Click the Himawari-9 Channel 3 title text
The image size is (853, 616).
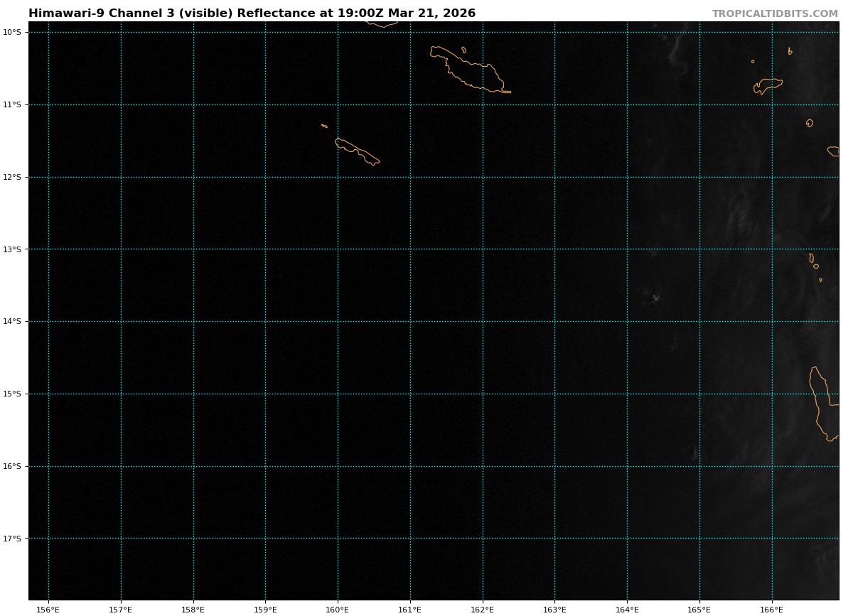pyautogui.click(x=252, y=13)
